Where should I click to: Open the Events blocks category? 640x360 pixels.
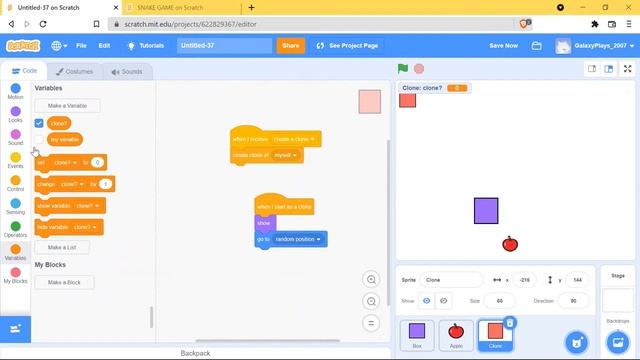pyautogui.click(x=16, y=160)
